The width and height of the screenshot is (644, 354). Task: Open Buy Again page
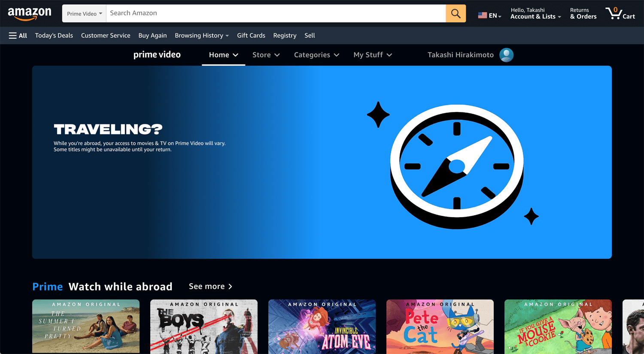[x=152, y=36]
